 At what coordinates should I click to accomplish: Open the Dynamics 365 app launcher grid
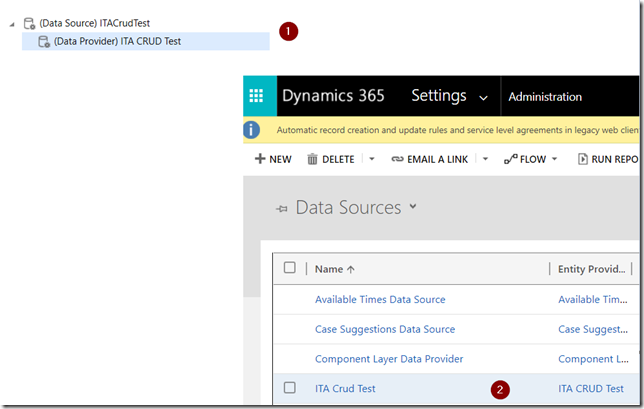point(256,96)
